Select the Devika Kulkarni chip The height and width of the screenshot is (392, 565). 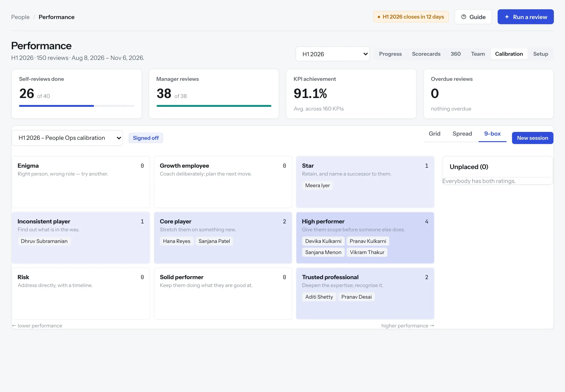pyautogui.click(x=323, y=241)
